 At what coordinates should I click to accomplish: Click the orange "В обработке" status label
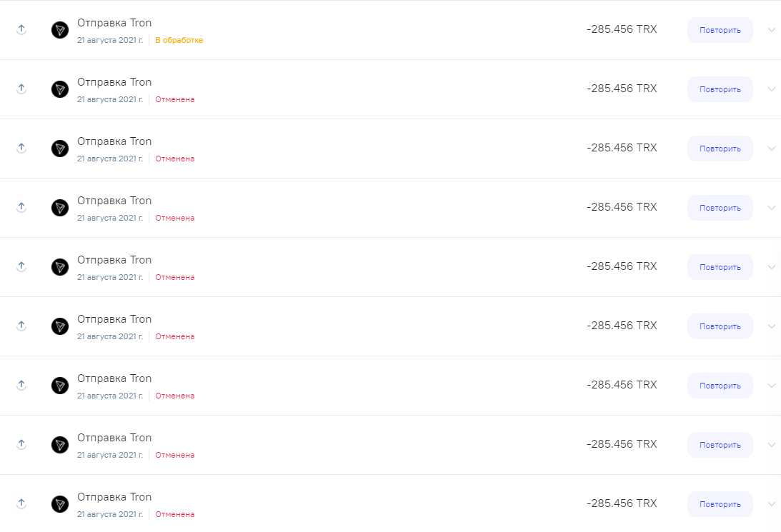pyautogui.click(x=179, y=40)
